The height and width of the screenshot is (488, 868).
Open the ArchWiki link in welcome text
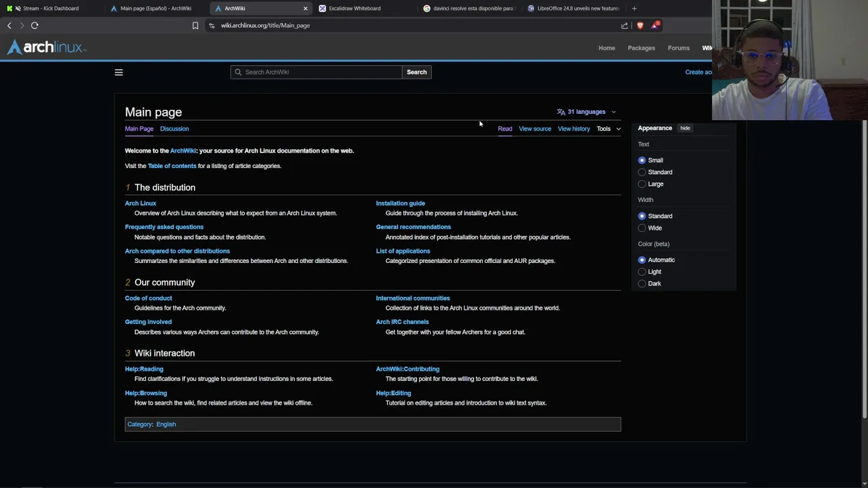pos(182,150)
